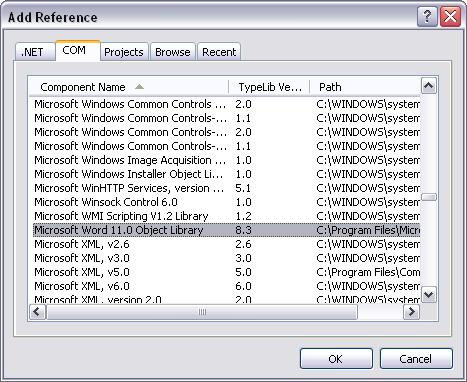Click the horizontal scrollbar left arrow
The width and height of the screenshot is (467, 382).
[x=37, y=312]
